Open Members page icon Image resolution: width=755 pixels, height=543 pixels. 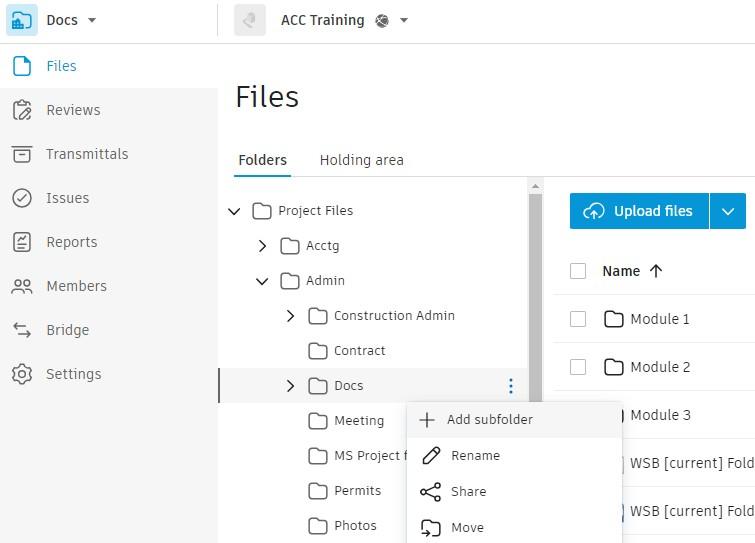[x=22, y=286]
